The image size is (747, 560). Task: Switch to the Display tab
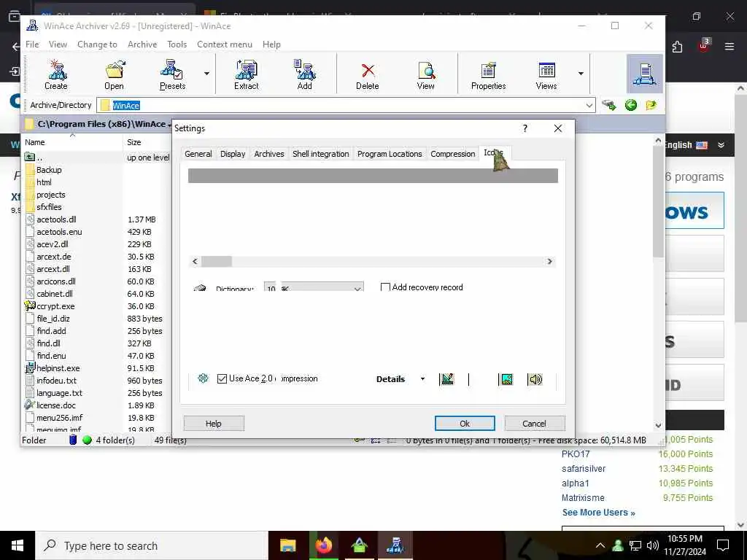click(233, 154)
